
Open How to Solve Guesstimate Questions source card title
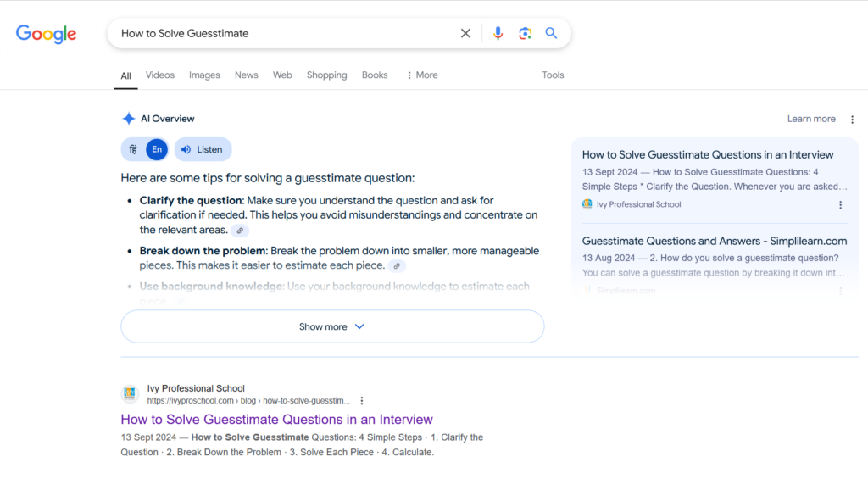tap(708, 155)
